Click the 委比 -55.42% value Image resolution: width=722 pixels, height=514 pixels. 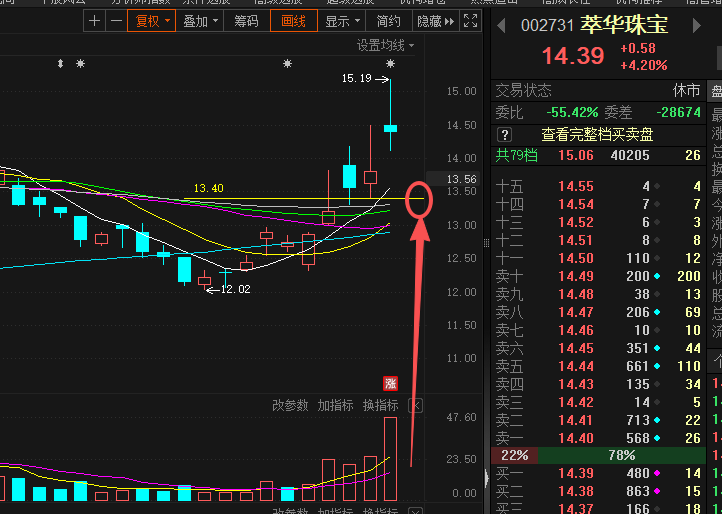pyautogui.click(x=572, y=112)
